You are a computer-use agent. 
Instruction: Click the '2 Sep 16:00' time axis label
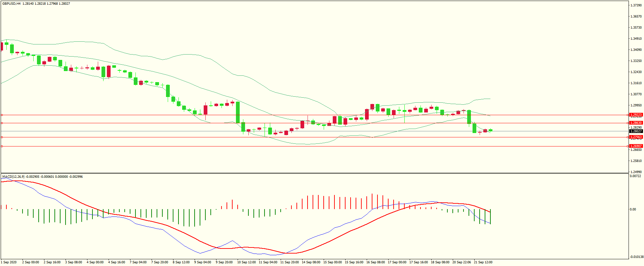pos(52,262)
